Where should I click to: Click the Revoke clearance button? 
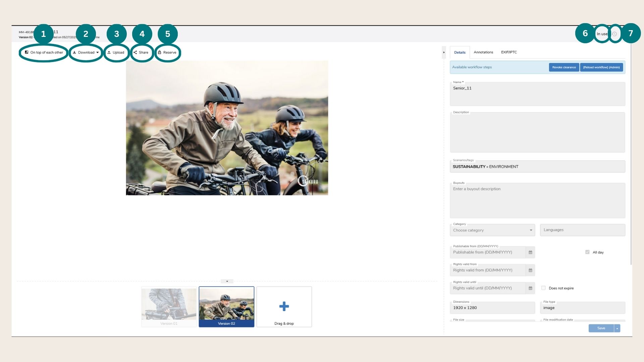[x=564, y=67]
